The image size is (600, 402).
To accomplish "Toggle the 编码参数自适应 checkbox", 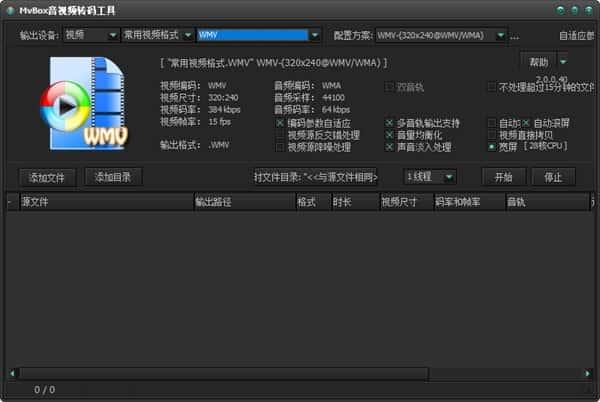I will coord(280,123).
